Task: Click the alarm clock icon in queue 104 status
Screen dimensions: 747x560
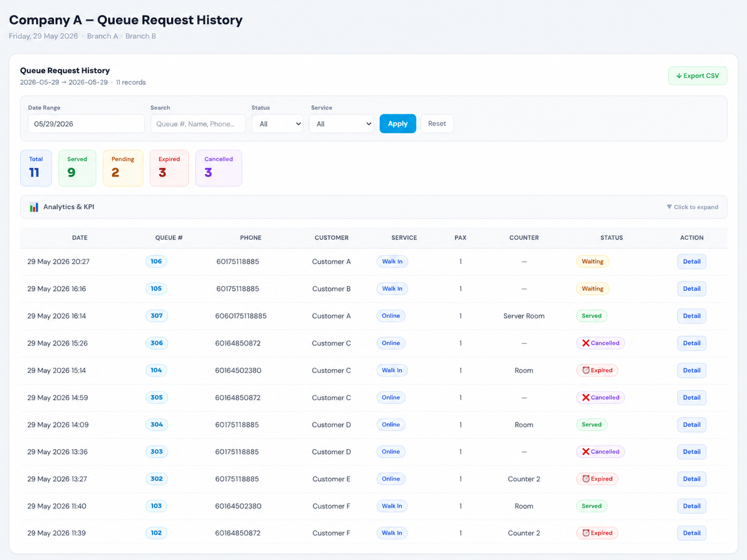Action: pos(586,370)
